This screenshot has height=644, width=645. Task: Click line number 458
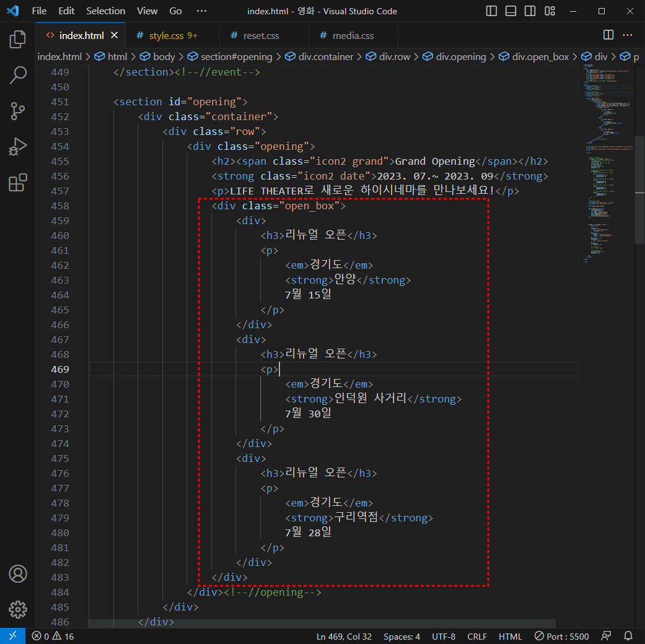tap(60, 206)
